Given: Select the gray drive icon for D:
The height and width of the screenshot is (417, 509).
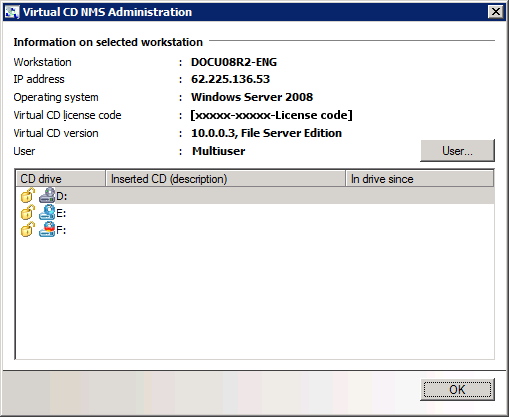Looking at the screenshot, I should pyautogui.click(x=47, y=196).
